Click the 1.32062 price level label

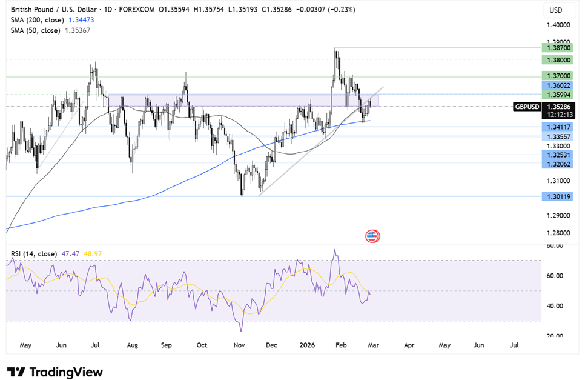[x=557, y=164]
